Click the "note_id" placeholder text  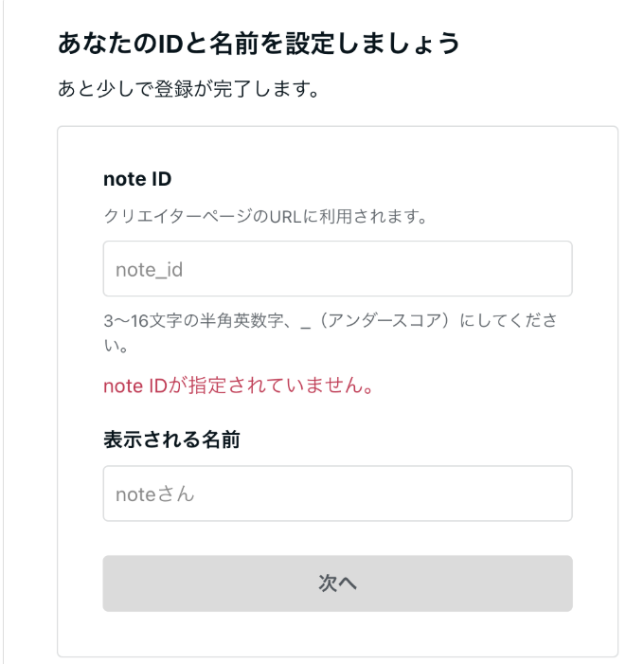(x=149, y=270)
